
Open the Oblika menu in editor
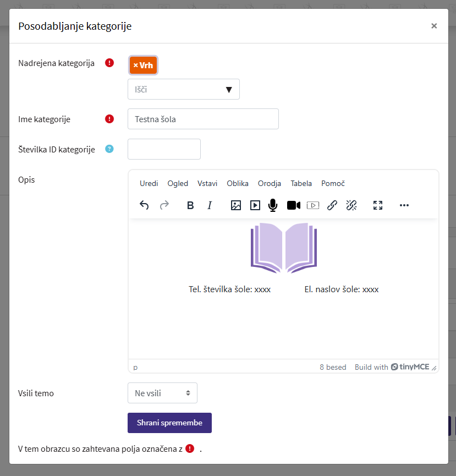[x=238, y=183]
